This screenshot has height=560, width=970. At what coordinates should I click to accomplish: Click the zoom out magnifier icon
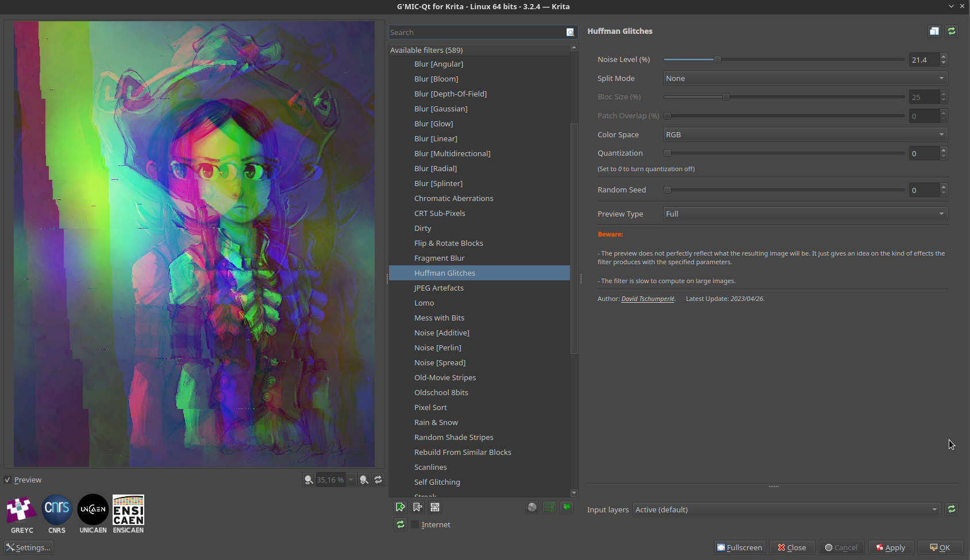click(309, 480)
